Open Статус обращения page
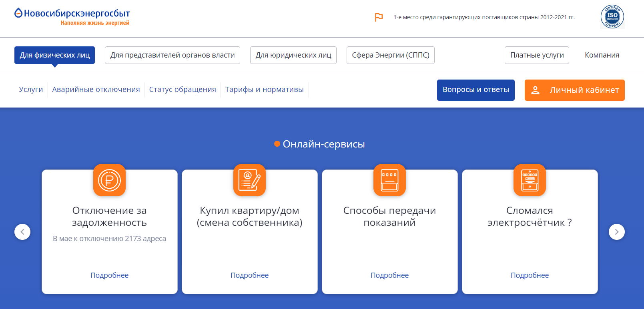 [183, 90]
